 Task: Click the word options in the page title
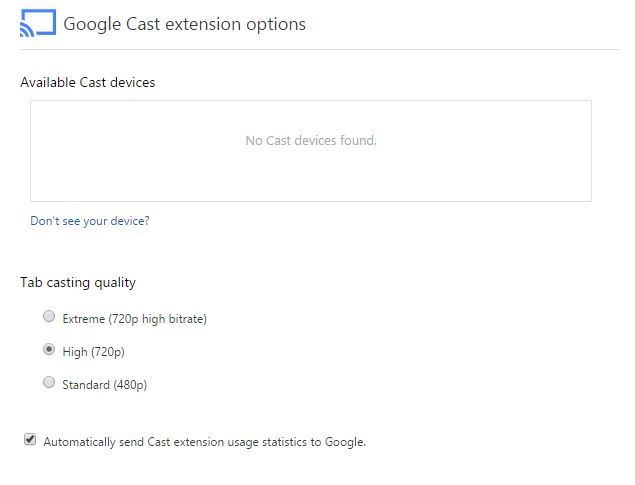pyautogui.click(x=276, y=25)
